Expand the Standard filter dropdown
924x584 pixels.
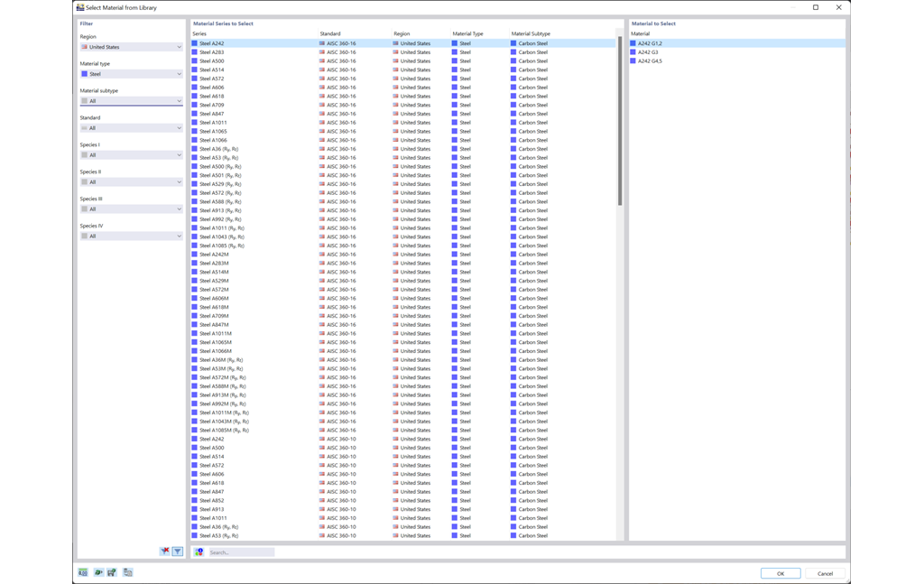click(132, 128)
